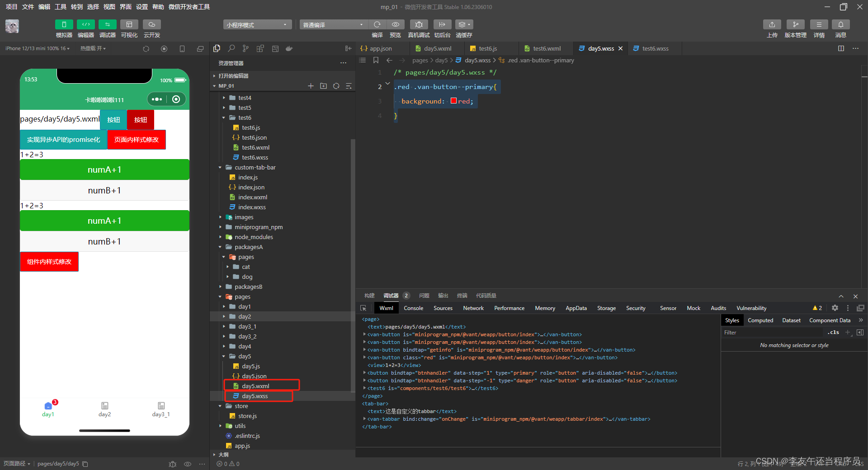Viewport: 868px width, 470px height.
Task: Open the compile mode dropdown
Action: tap(333, 24)
